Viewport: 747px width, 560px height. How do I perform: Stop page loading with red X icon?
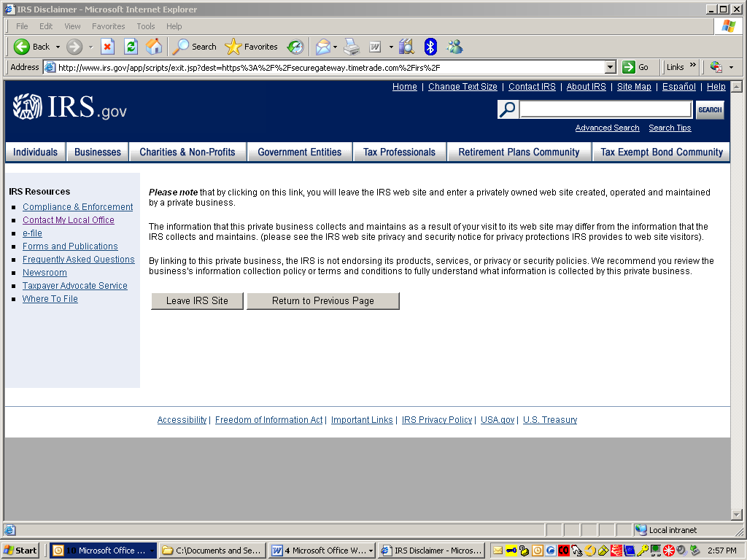107,47
